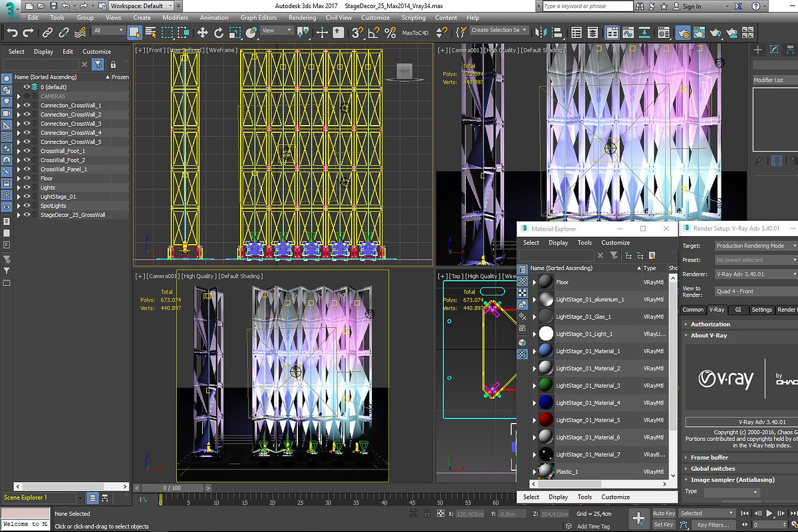The height and width of the screenshot is (532, 798).
Task: Activate Select and Move tool
Action: point(203,32)
